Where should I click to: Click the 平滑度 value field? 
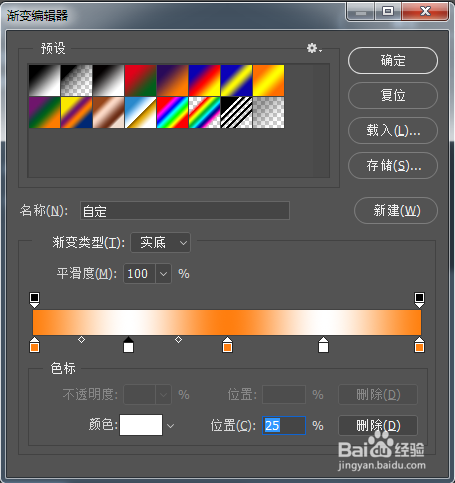139,274
